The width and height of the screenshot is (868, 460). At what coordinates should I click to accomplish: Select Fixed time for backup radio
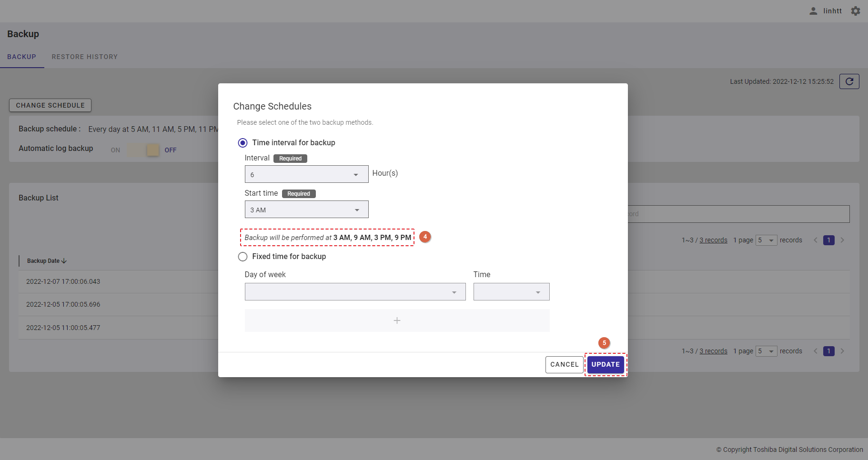coord(242,257)
